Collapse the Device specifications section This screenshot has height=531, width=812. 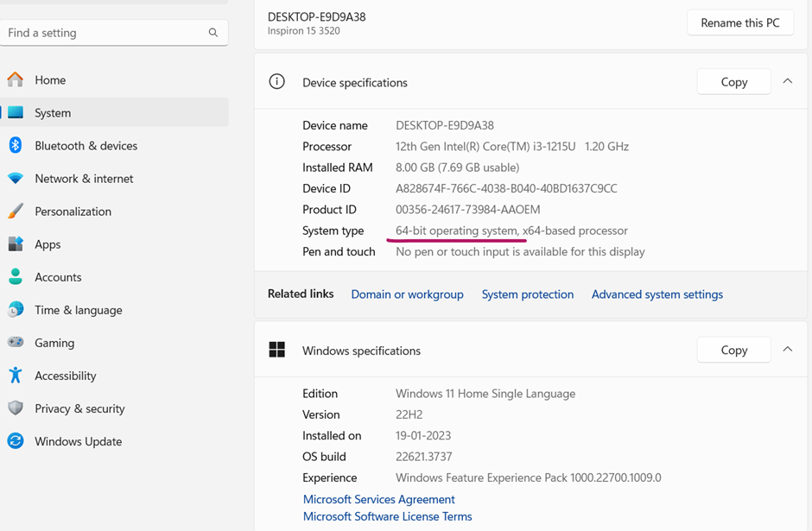(x=787, y=82)
